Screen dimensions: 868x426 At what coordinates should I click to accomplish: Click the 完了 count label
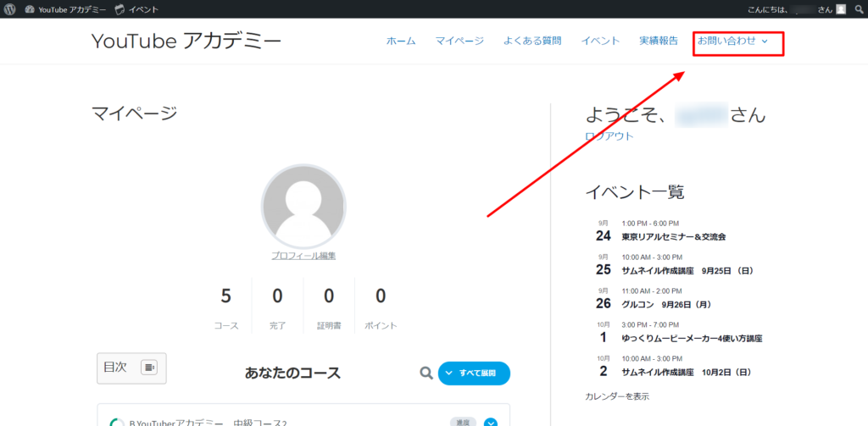tap(277, 326)
